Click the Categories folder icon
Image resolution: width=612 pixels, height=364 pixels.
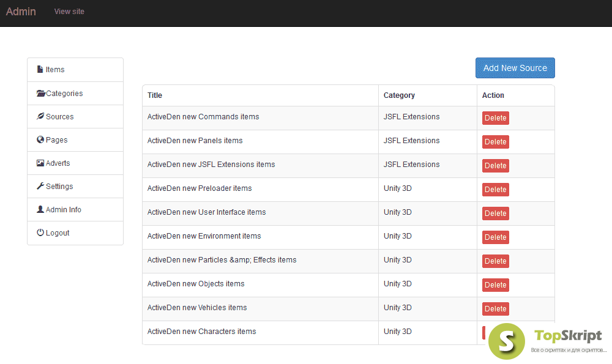pos(40,93)
